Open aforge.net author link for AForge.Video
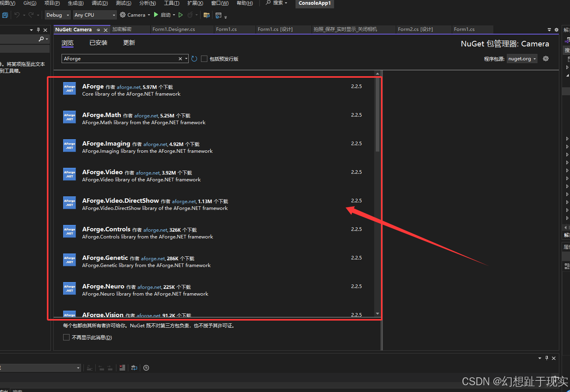This screenshot has width=570, height=392. coord(148,173)
